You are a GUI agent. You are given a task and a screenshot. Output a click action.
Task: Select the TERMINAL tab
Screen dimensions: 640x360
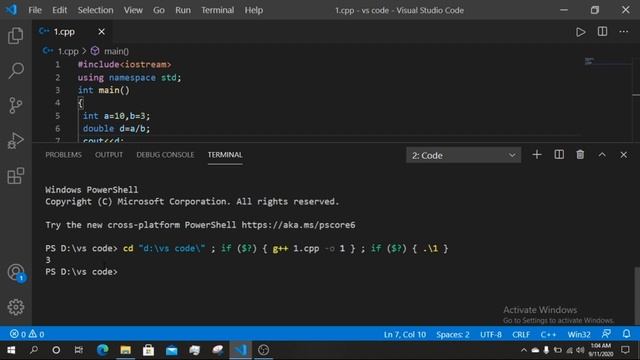pos(225,155)
